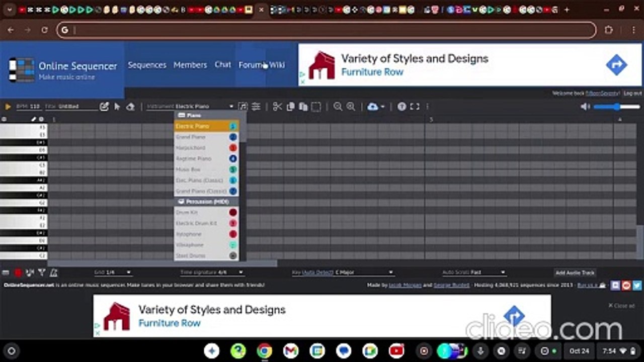Open the Grid 1/4 dropdown
This screenshot has width=644, height=362.
point(118,273)
